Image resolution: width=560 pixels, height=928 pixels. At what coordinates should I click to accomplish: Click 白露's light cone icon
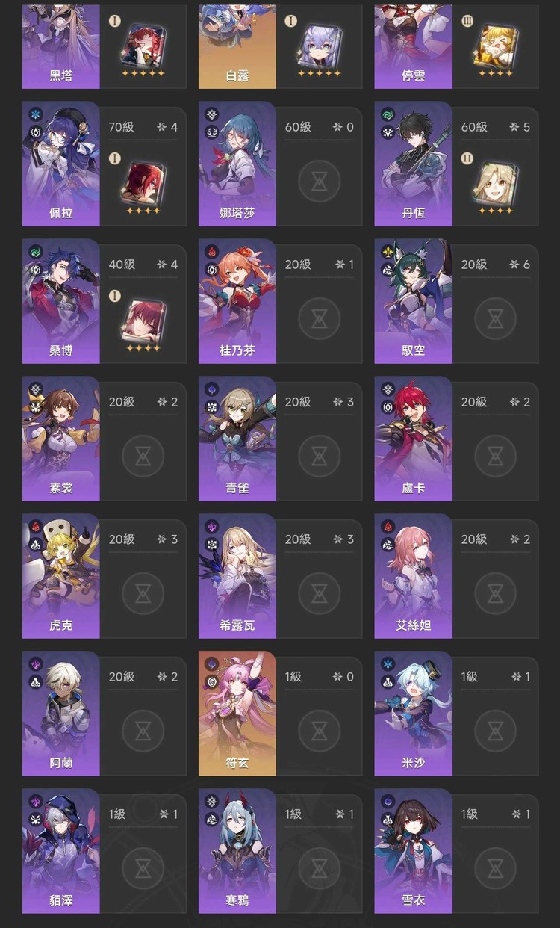pyautogui.click(x=319, y=45)
